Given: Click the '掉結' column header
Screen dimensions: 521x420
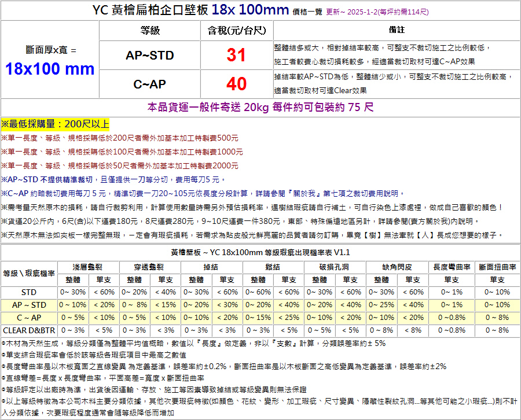Looking at the screenshot, I should [211, 267].
